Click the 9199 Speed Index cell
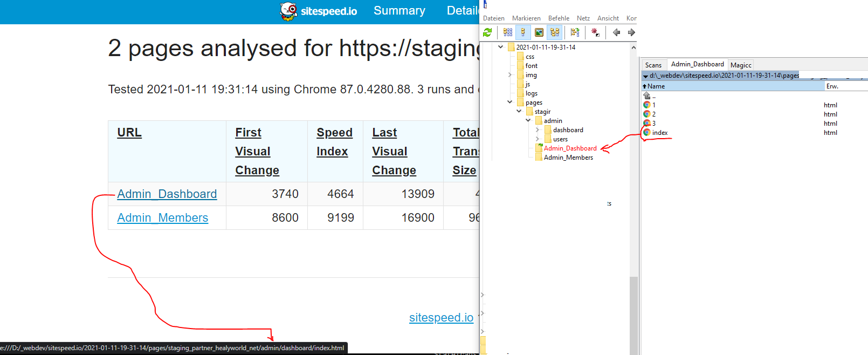 (335, 218)
